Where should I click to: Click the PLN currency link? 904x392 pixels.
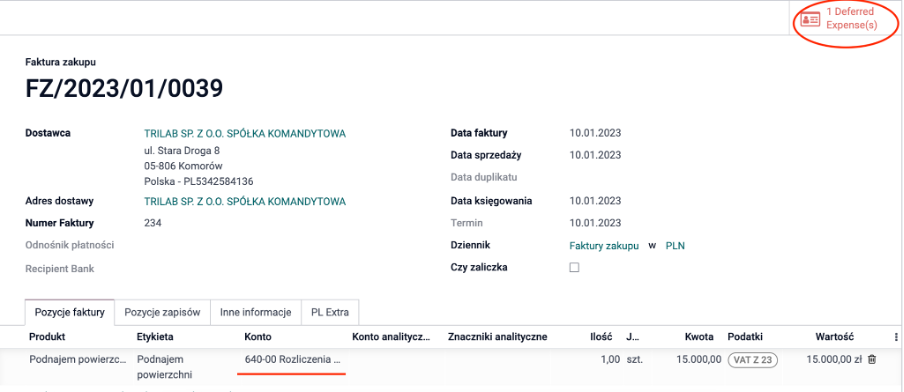[x=675, y=246]
